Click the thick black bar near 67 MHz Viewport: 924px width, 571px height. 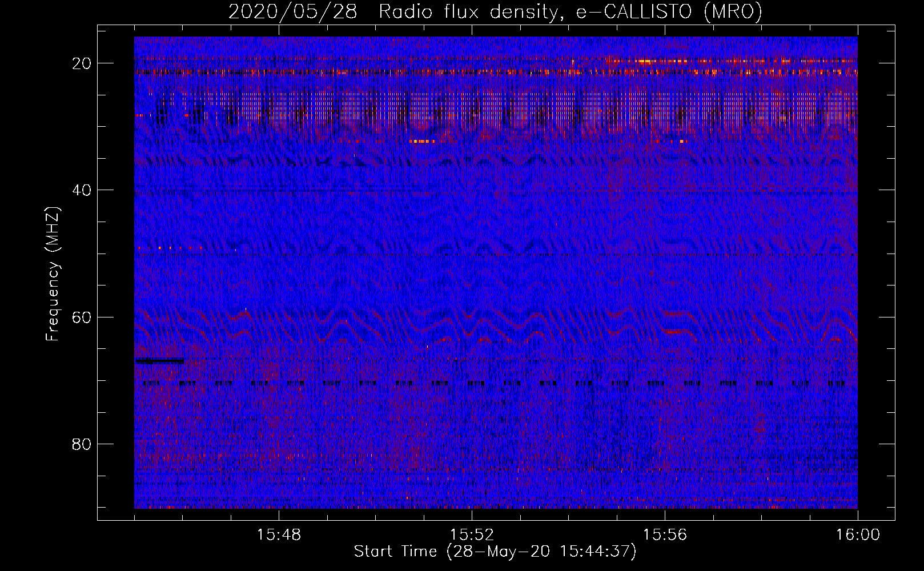tap(159, 361)
